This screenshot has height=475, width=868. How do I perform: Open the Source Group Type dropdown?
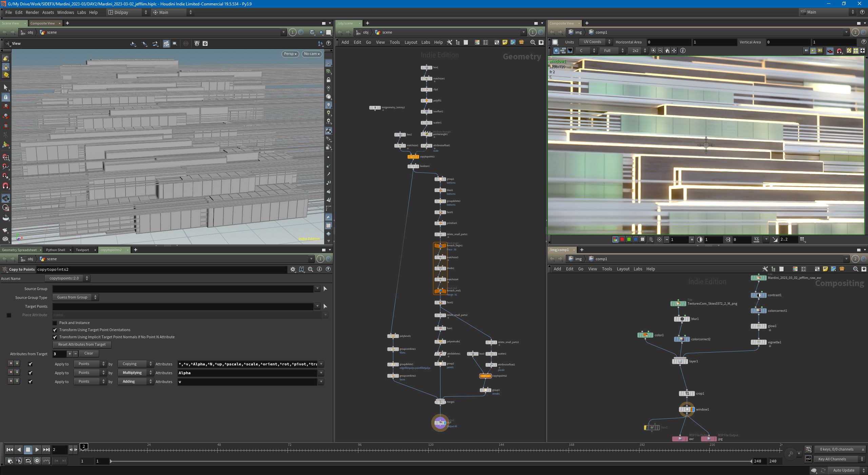click(x=75, y=298)
